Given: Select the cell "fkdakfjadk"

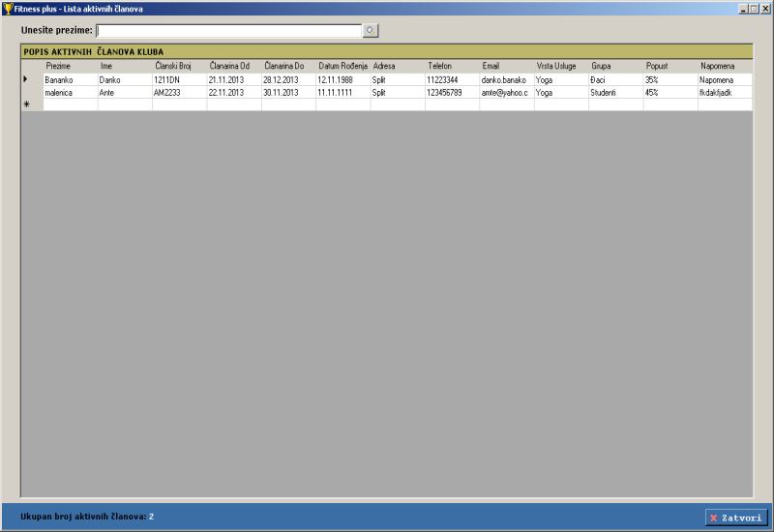Looking at the screenshot, I should [725, 92].
